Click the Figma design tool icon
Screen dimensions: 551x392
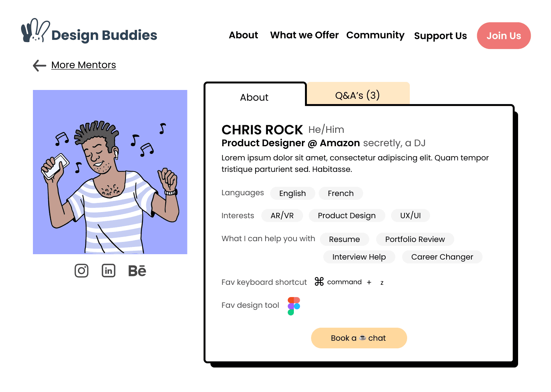click(294, 306)
